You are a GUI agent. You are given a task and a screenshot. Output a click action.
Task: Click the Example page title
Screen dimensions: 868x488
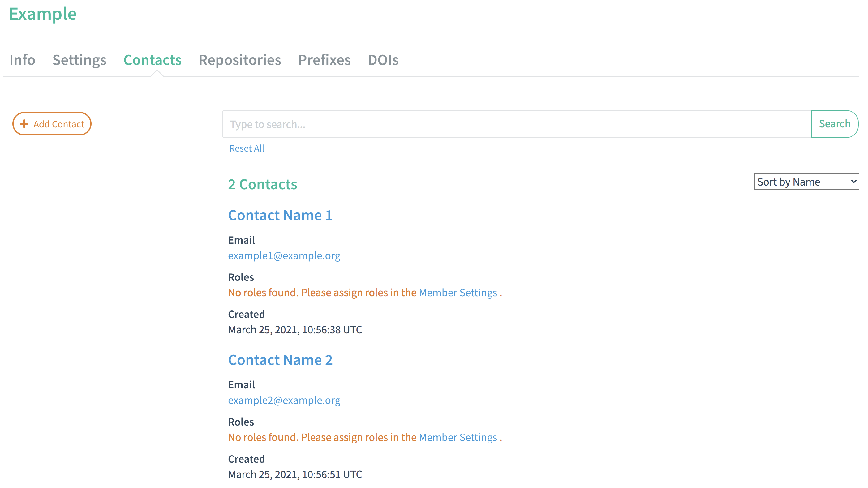point(43,14)
